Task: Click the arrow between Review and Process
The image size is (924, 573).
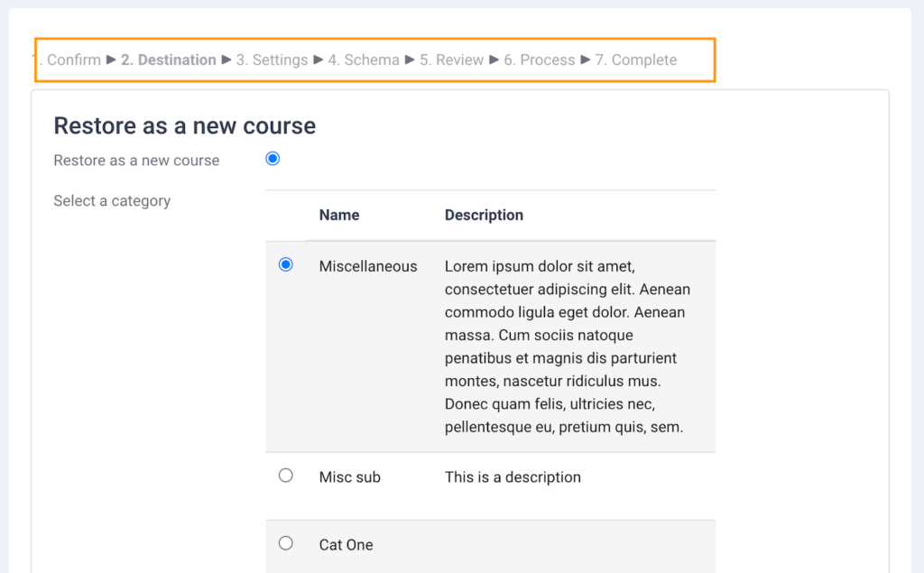Action: 494,60
